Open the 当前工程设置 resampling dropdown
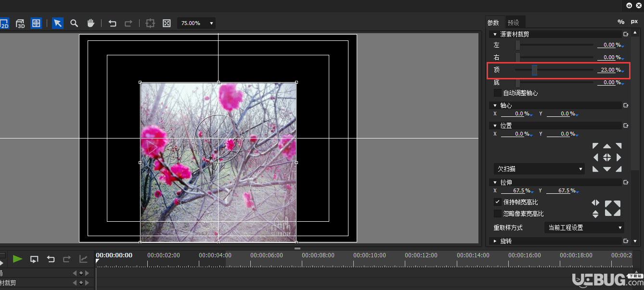The image size is (644, 290). point(584,227)
